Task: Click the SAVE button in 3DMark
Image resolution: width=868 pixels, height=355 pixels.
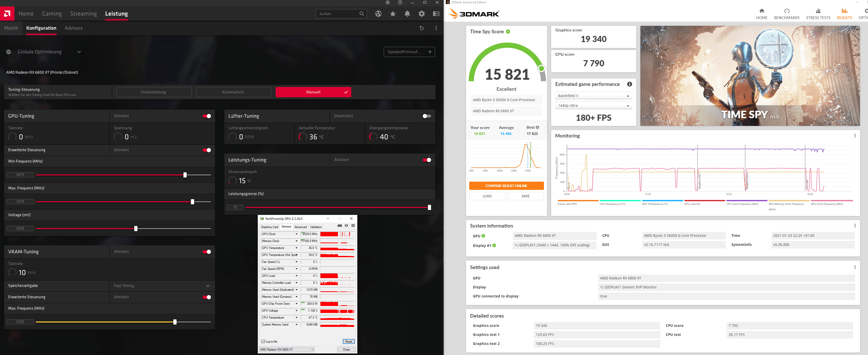Action: 526,196
